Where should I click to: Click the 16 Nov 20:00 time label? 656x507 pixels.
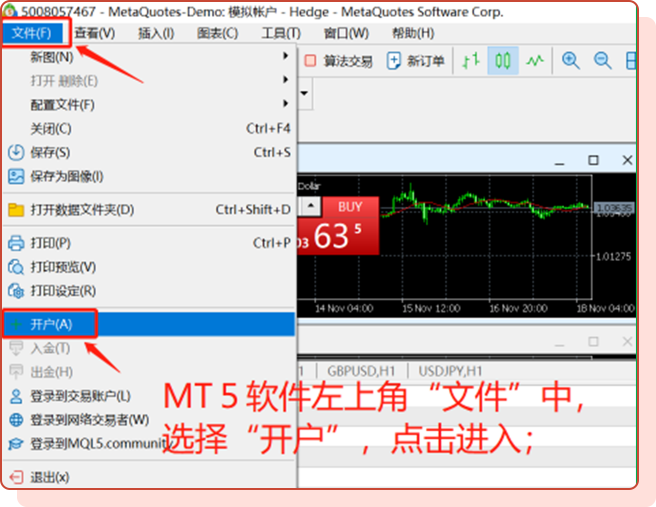[x=518, y=309]
